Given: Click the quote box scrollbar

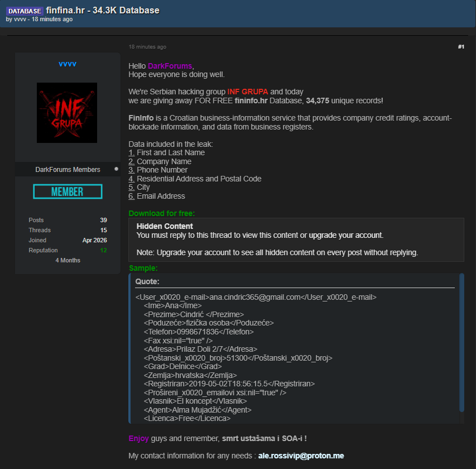Looking at the screenshot, I should click(x=461, y=342).
